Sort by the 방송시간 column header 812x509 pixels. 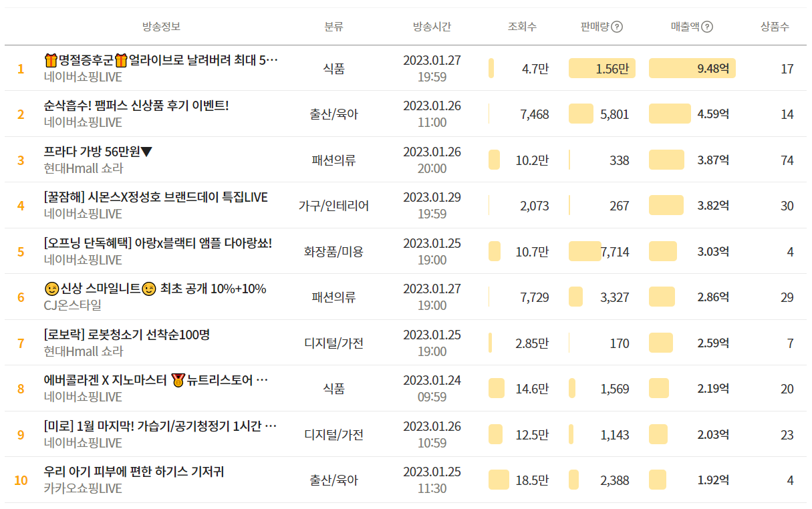tap(432, 27)
